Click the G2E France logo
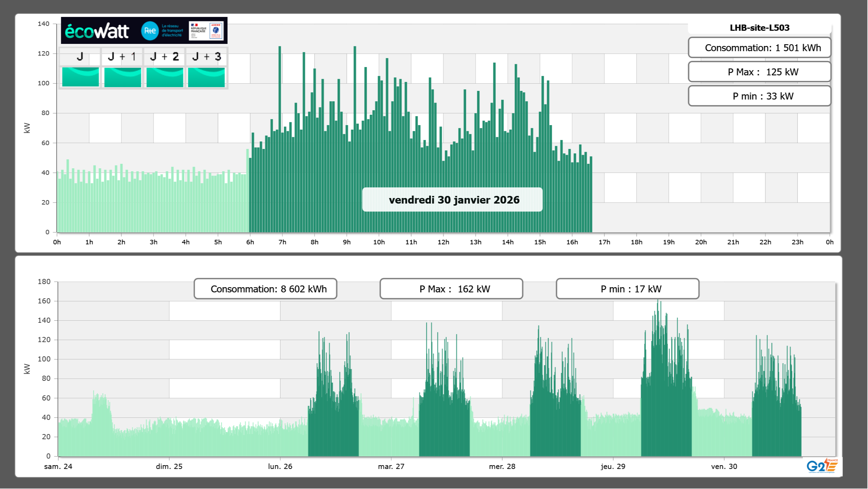 (822, 466)
